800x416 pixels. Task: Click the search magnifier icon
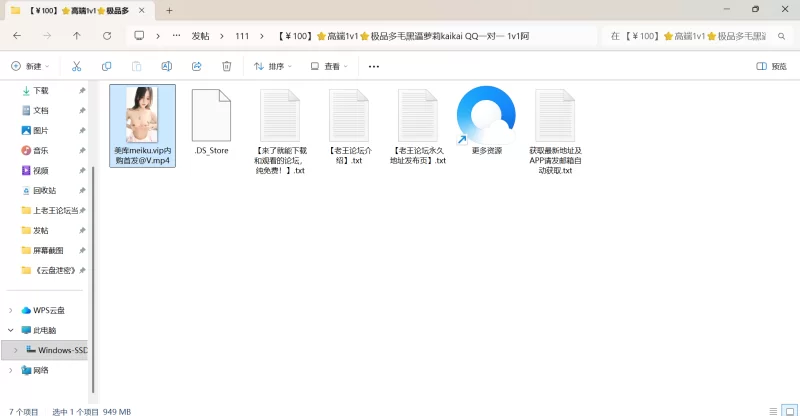781,36
